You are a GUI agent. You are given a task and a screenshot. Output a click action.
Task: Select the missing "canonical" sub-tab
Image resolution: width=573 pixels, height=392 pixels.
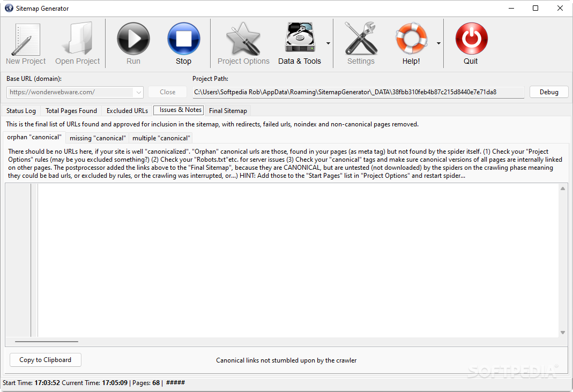click(x=98, y=138)
